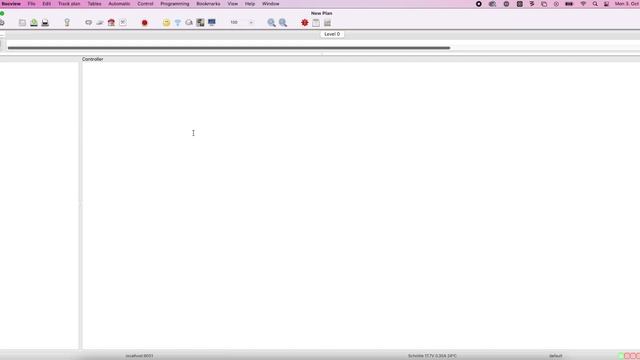Image resolution: width=640 pixels, height=360 pixels.
Task: Click the blue monitor toolbar icon
Action: coord(211,23)
